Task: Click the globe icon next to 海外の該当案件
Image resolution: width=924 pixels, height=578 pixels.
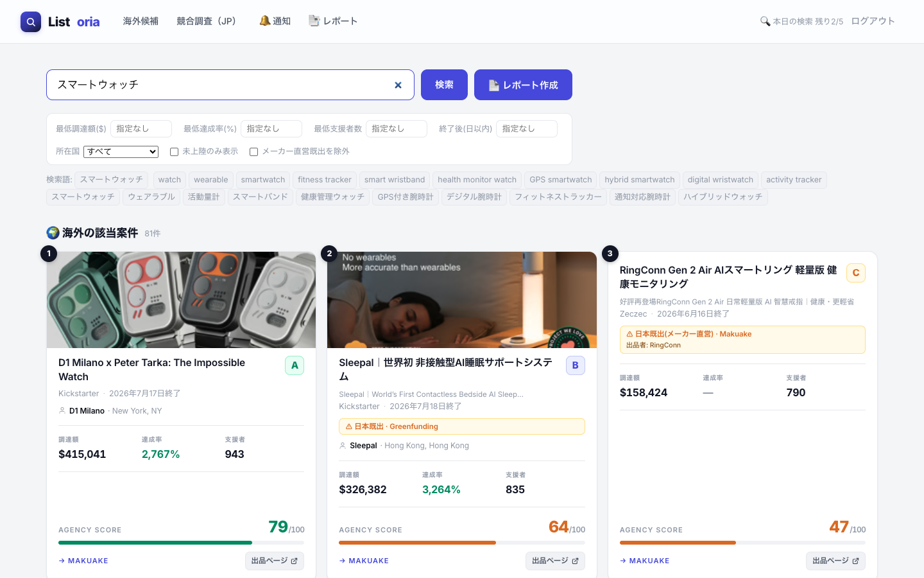Action: click(x=53, y=232)
